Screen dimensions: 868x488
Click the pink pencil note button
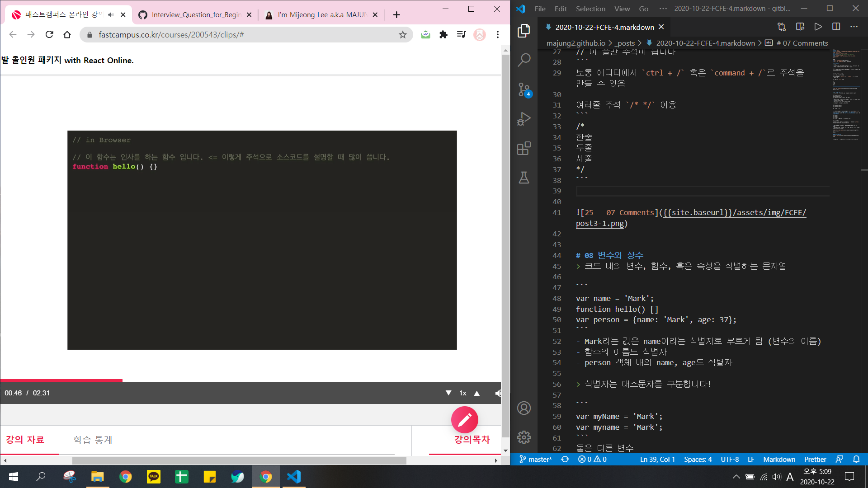coord(465,420)
